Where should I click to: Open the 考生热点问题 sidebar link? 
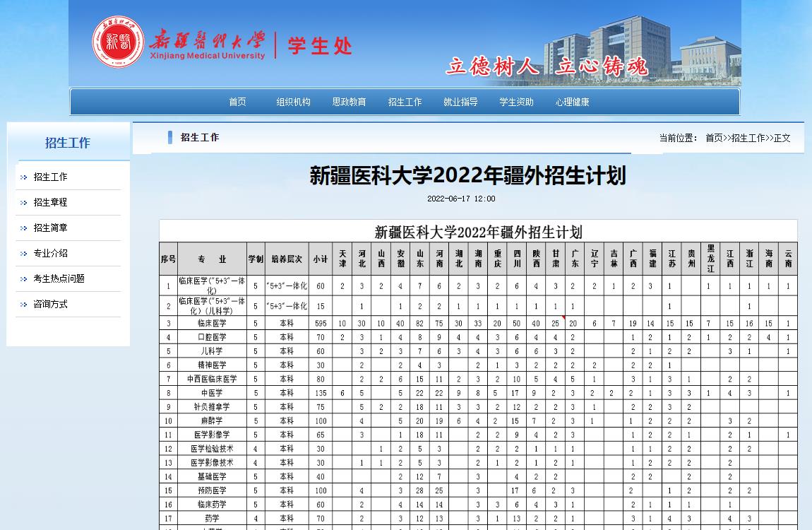pyautogui.click(x=59, y=278)
